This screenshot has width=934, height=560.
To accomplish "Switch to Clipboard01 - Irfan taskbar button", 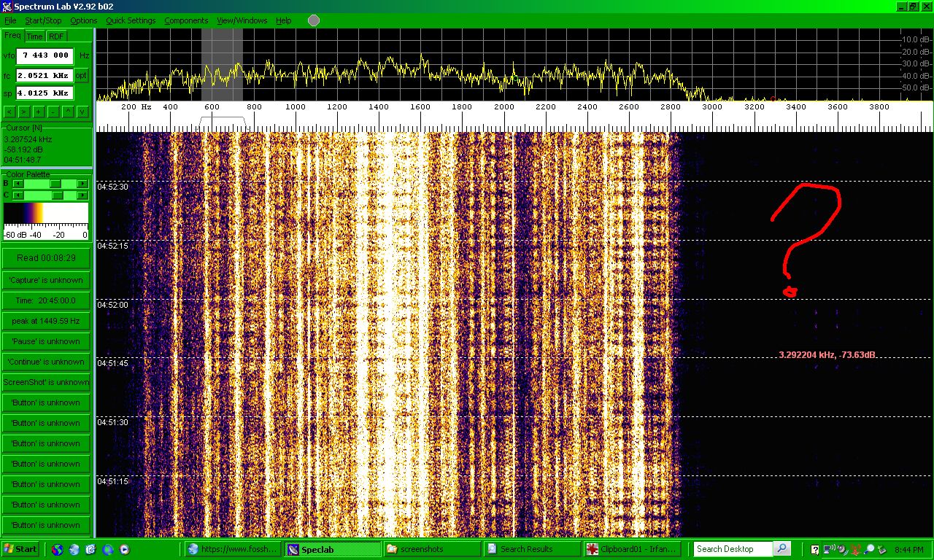I will (632, 549).
